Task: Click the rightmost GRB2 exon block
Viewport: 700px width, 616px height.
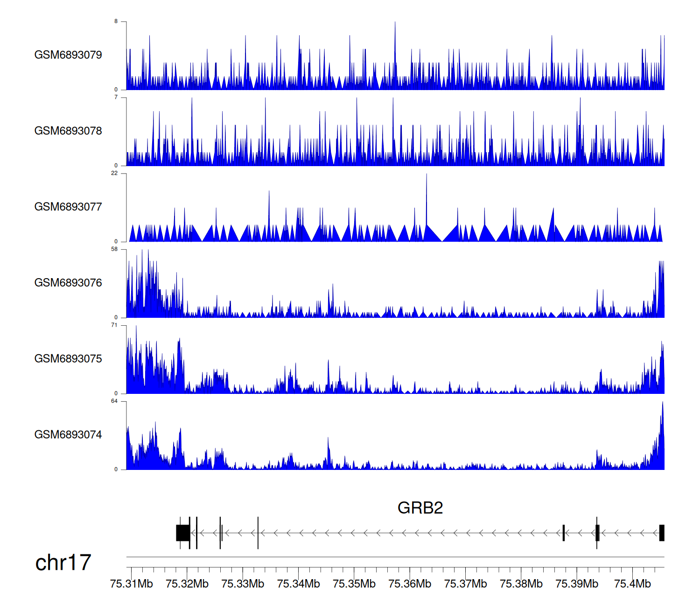Action: tap(662, 533)
